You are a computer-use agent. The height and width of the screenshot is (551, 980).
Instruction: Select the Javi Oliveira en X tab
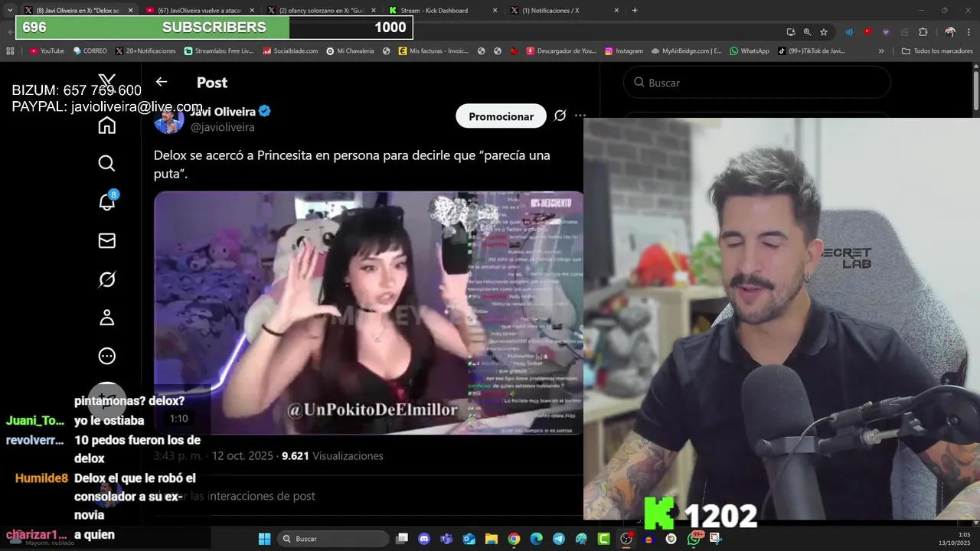point(79,11)
